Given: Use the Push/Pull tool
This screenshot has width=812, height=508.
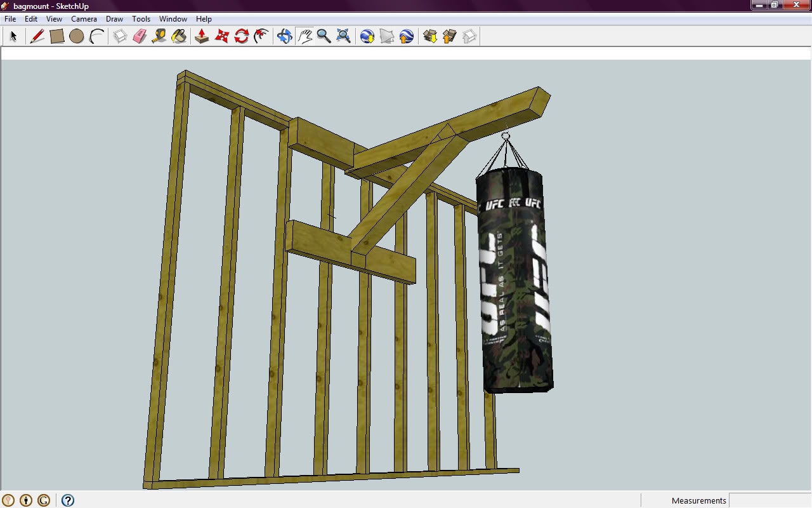Looking at the screenshot, I should 202,36.
